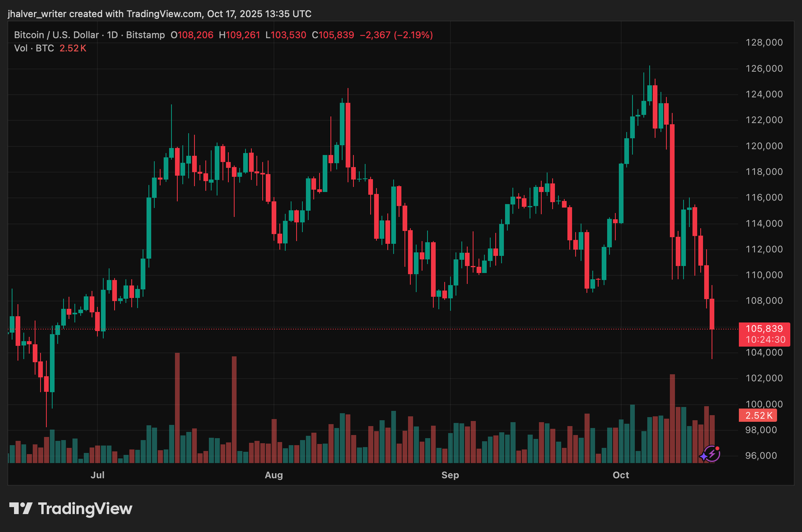Click the purple lightning bolt badge on chart
The image size is (802, 532).
pyautogui.click(x=712, y=454)
